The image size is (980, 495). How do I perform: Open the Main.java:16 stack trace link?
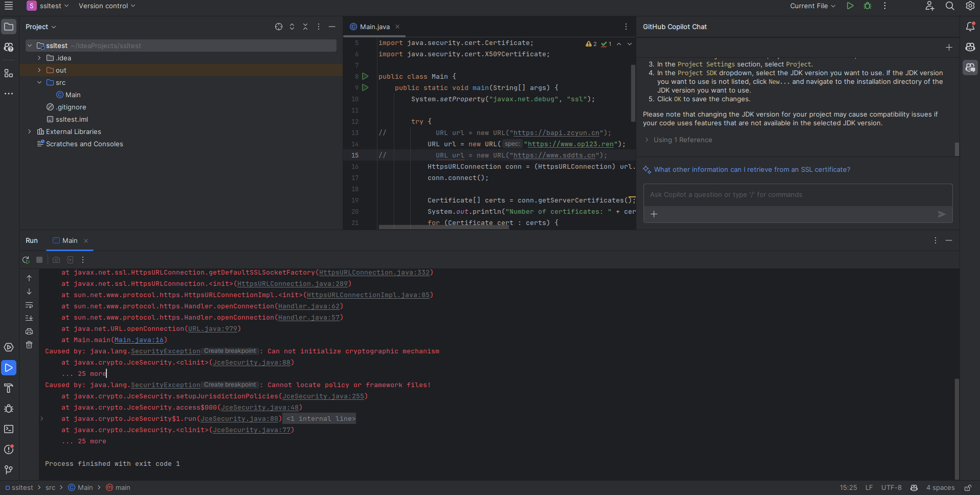click(139, 340)
